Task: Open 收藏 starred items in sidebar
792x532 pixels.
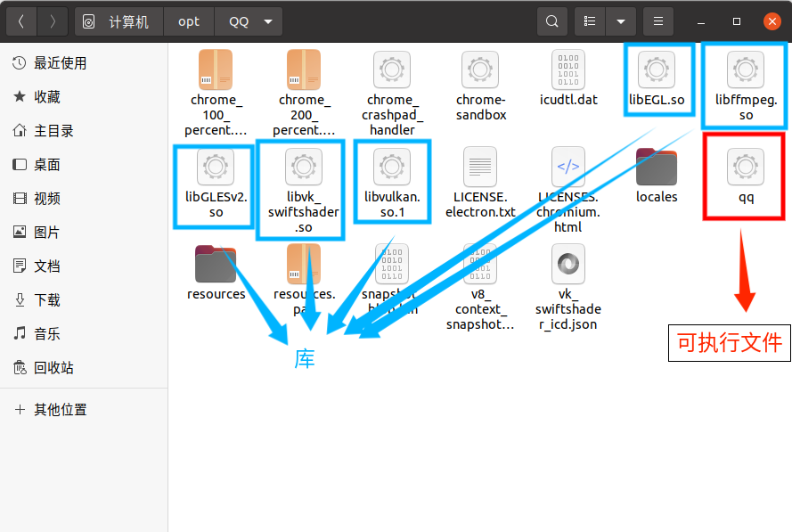Action: (84, 97)
